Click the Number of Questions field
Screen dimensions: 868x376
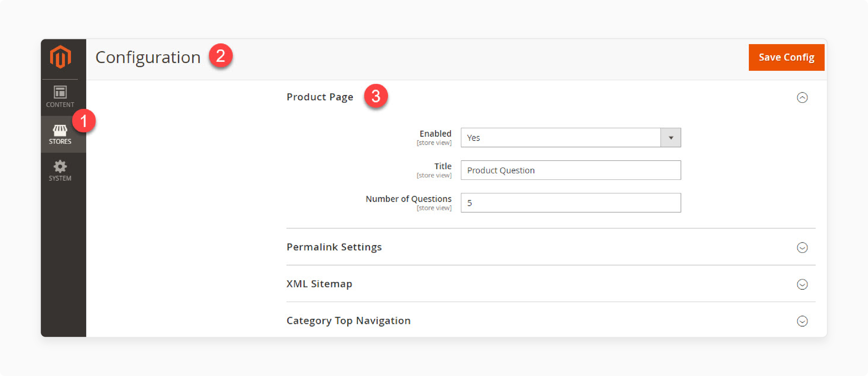(570, 203)
